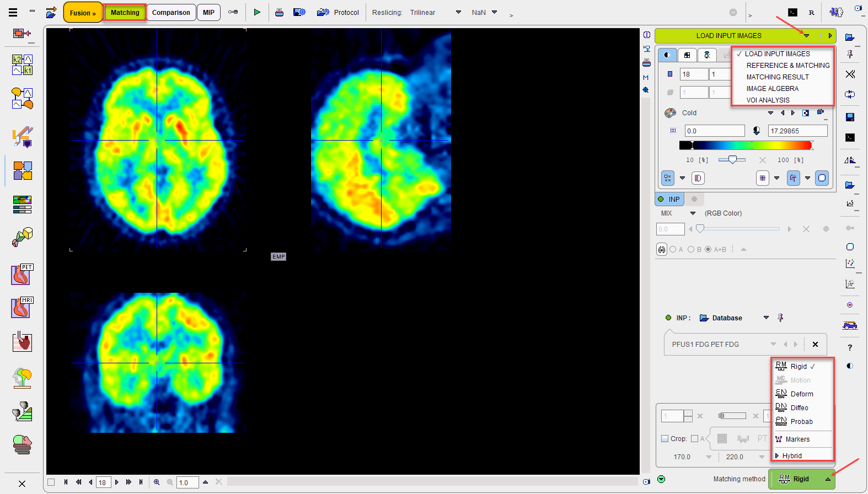This screenshot has height=494, width=868.
Task: Zoom in with magnifier plus icon
Action: click(x=157, y=482)
